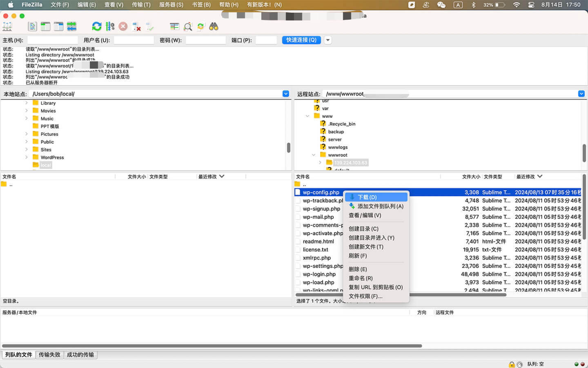Switch to 成功的传输 tab
The width and height of the screenshot is (588, 368).
click(80, 355)
